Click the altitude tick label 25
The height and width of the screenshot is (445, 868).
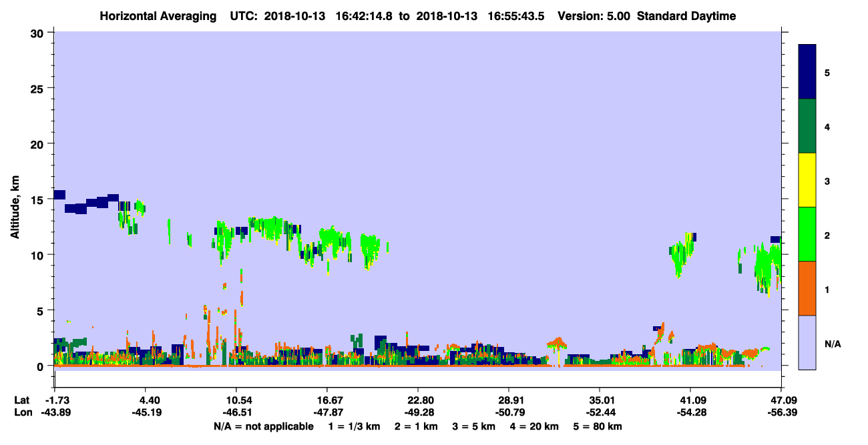[x=38, y=88]
